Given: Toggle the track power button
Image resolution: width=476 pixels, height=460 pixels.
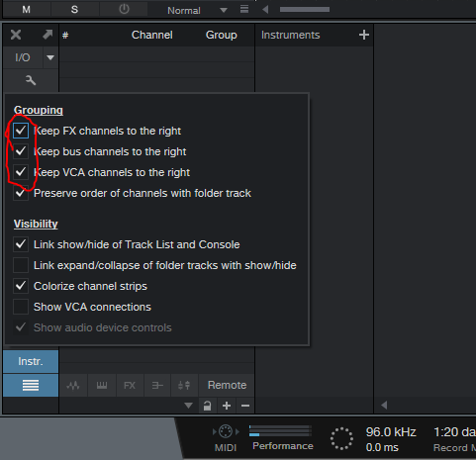Looking at the screenshot, I should (x=124, y=9).
